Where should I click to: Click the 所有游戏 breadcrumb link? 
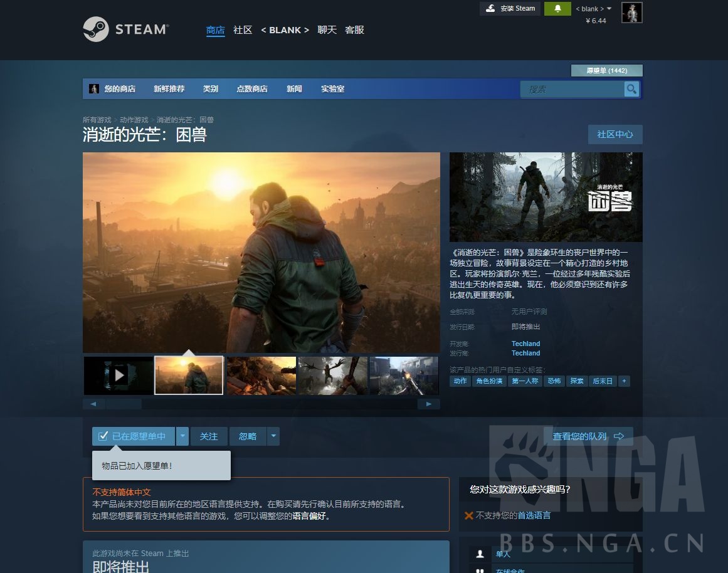[97, 120]
